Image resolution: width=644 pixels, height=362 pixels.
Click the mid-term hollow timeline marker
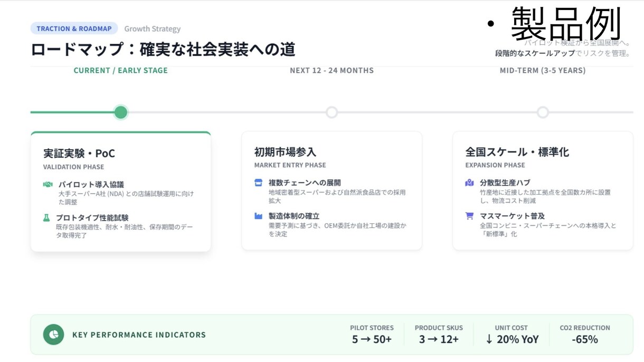tap(543, 112)
